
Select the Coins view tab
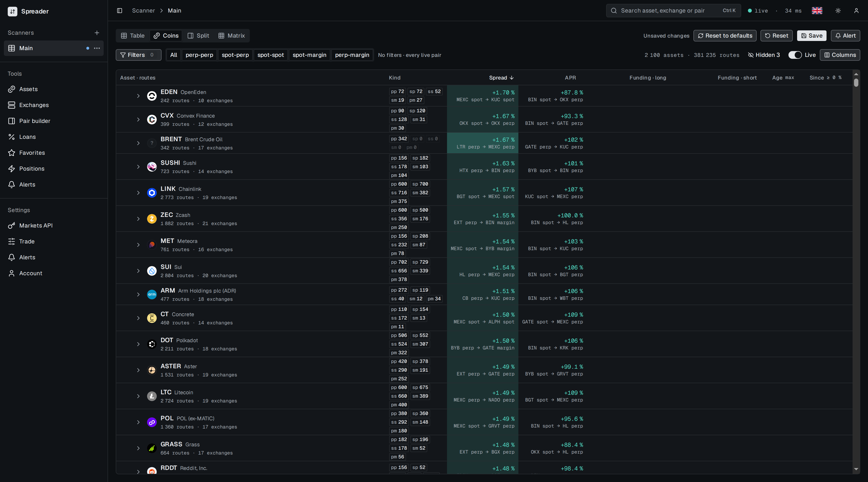point(166,36)
